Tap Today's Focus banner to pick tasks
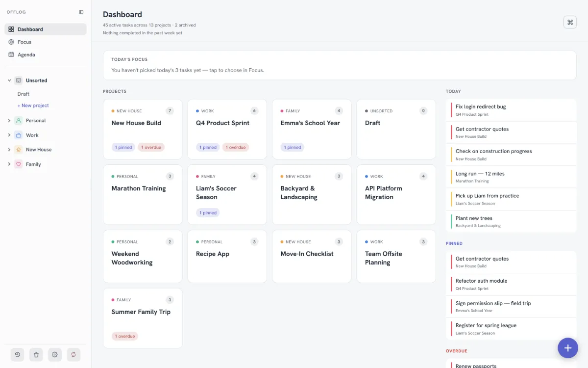The width and height of the screenshot is (588, 368). pos(340,65)
